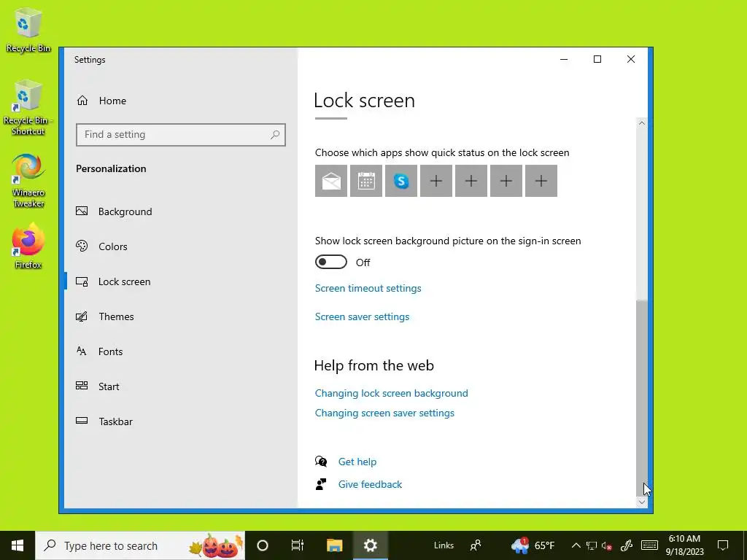Open the notification Action Center icon
The image size is (747, 560).
723,545
